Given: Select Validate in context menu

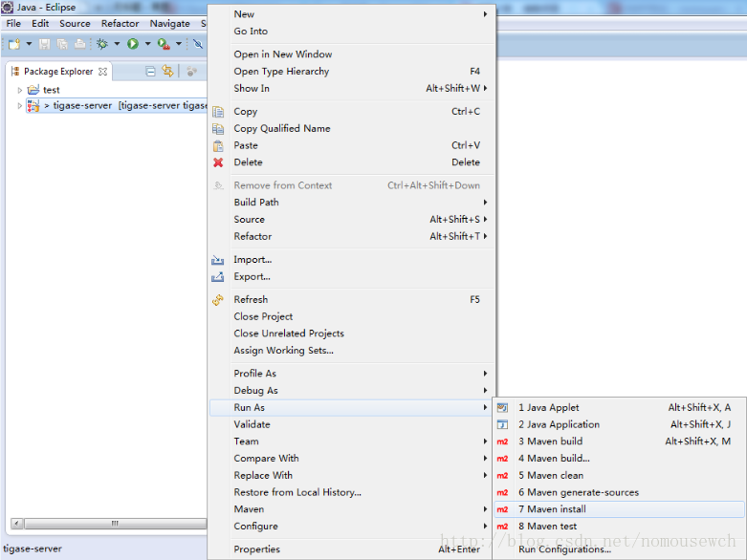Looking at the screenshot, I should 352,424.
